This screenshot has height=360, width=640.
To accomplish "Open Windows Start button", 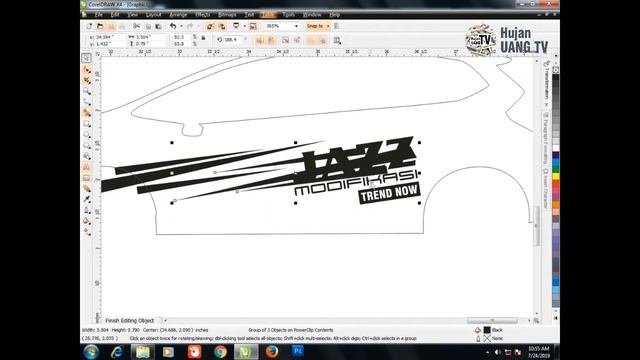I will click(x=91, y=351).
